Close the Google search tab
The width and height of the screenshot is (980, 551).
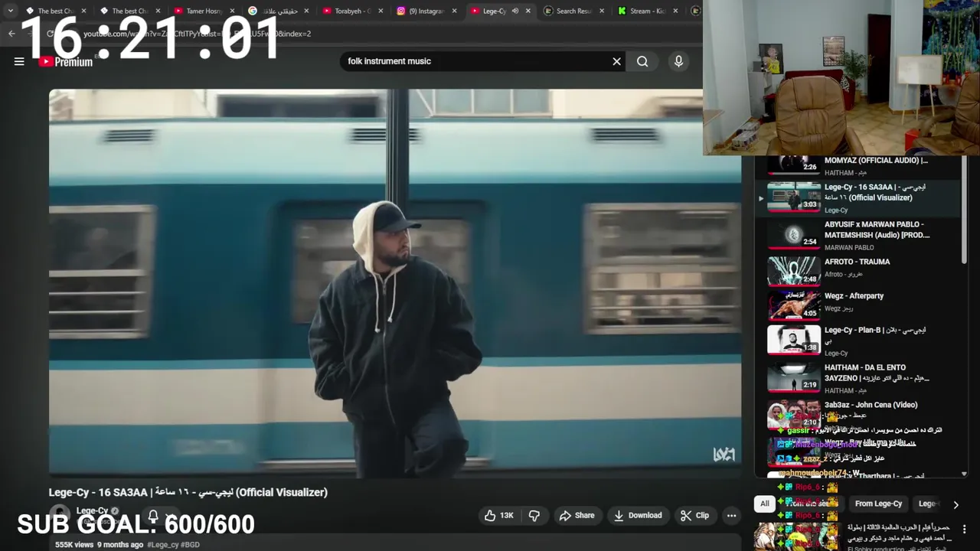point(306,11)
